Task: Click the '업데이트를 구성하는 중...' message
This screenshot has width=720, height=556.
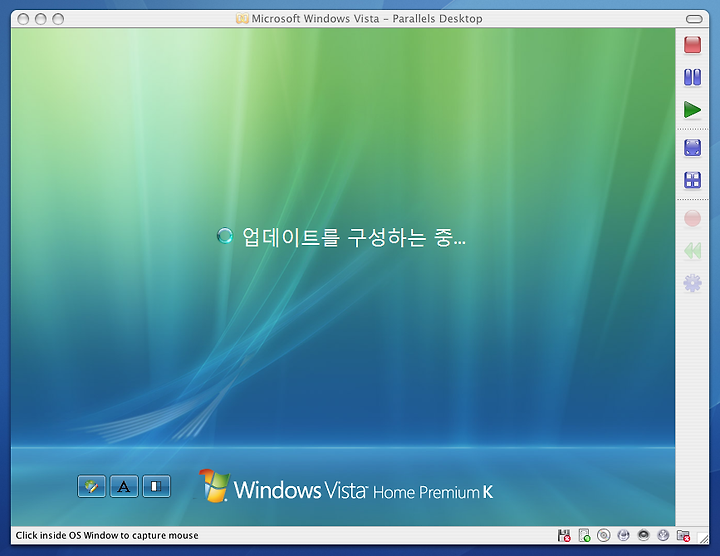Action: (354, 237)
